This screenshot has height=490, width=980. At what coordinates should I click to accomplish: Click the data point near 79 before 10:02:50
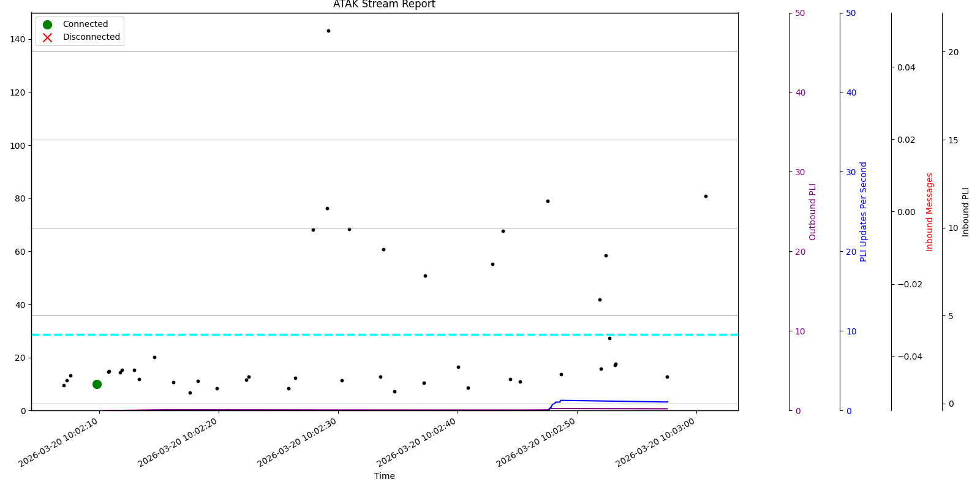pyautogui.click(x=548, y=201)
